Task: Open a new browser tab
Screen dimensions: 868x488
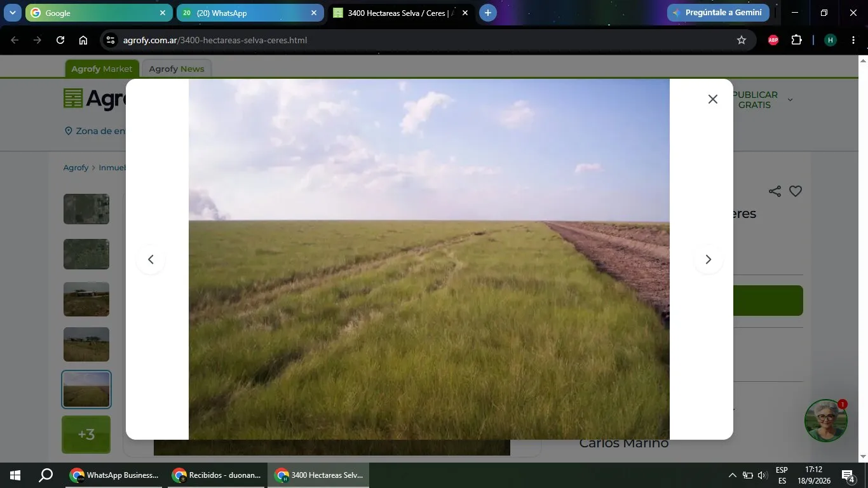Action: 487,13
